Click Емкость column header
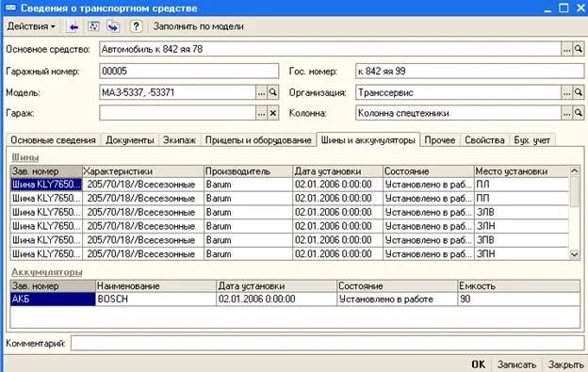 518,286
